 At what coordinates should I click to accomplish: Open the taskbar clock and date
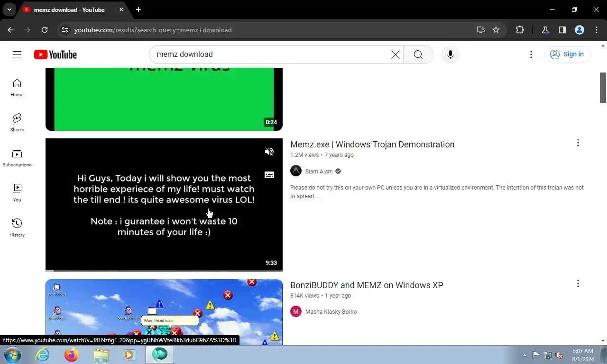point(582,355)
